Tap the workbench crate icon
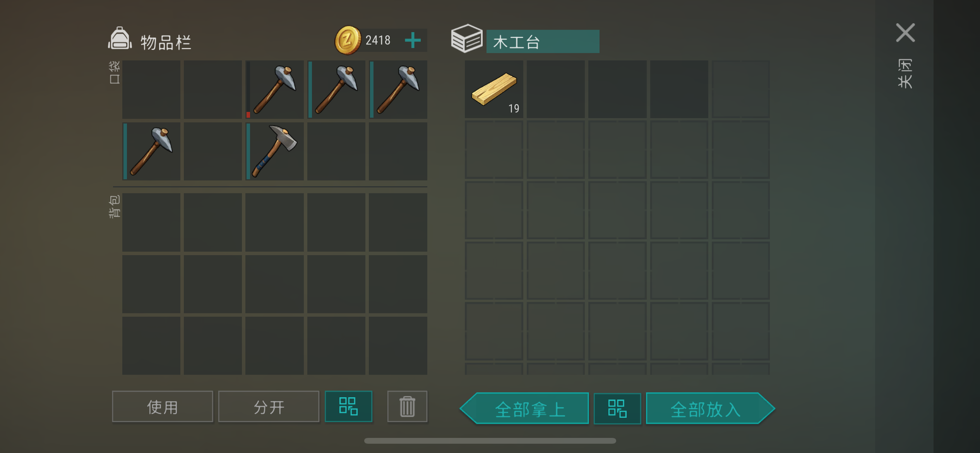 point(467,38)
